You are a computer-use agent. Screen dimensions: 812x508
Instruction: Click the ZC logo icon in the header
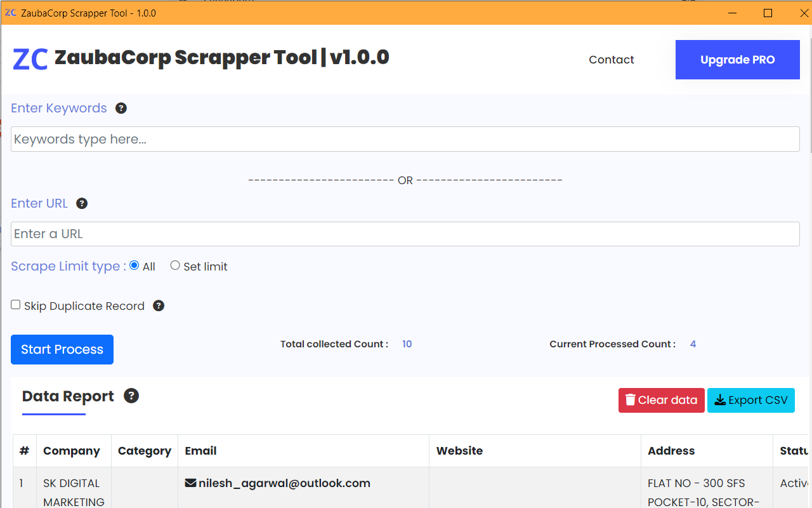[30, 58]
